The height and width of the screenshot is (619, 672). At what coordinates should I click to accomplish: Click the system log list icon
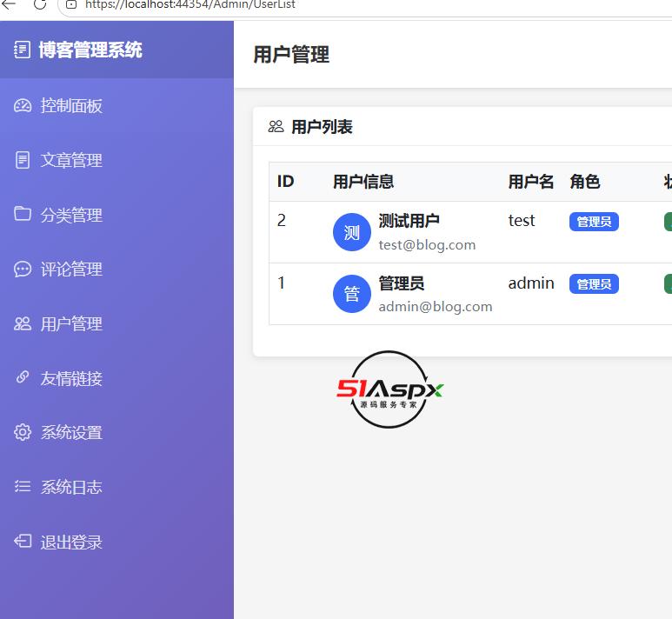[23, 487]
